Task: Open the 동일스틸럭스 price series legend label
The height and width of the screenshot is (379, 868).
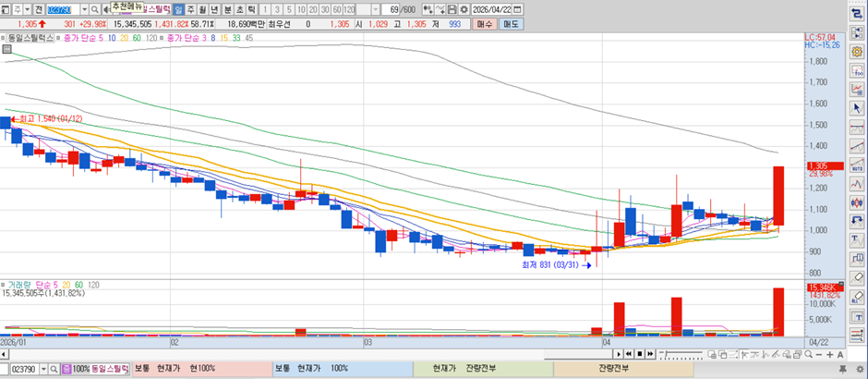Action: point(29,38)
